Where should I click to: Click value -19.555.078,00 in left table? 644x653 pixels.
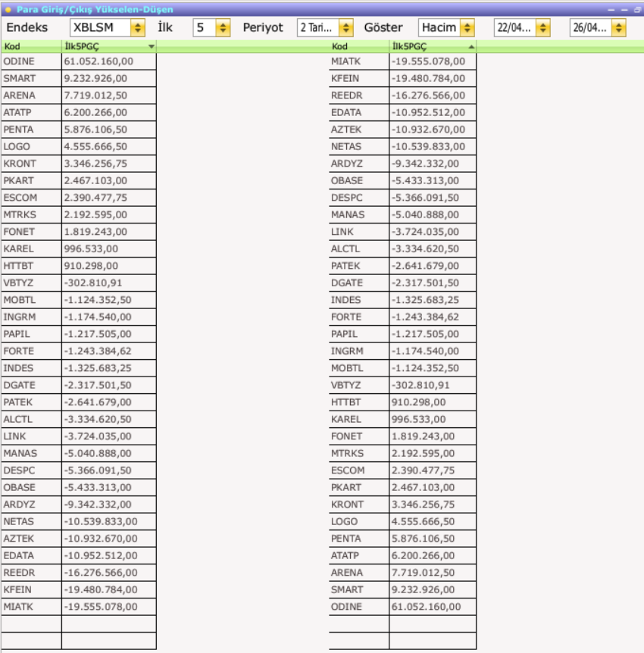pos(101,607)
